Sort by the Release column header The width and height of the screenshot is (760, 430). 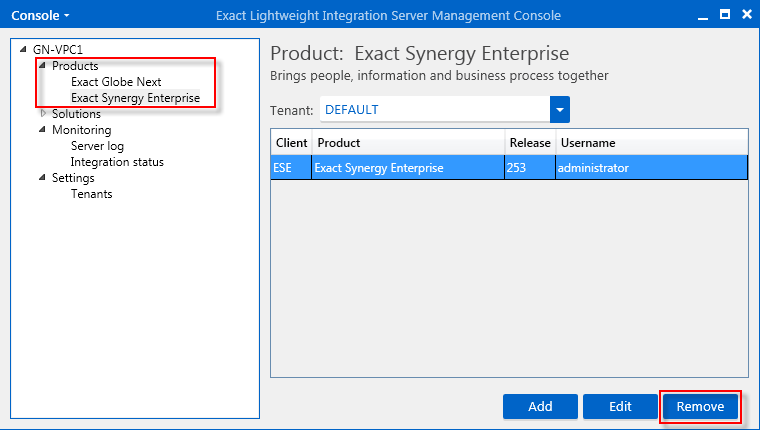coord(530,143)
